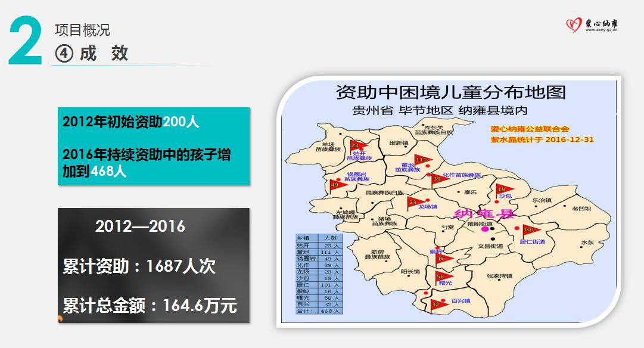Click the map label 文昌街道
This screenshot has height=348, width=644.
tap(490, 246)
